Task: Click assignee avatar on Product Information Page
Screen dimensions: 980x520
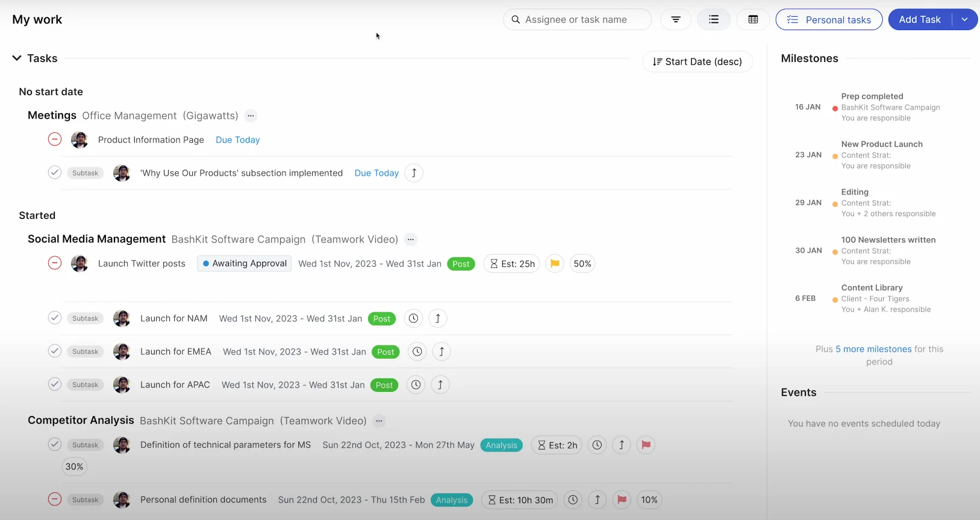Action: click(80, 140)
